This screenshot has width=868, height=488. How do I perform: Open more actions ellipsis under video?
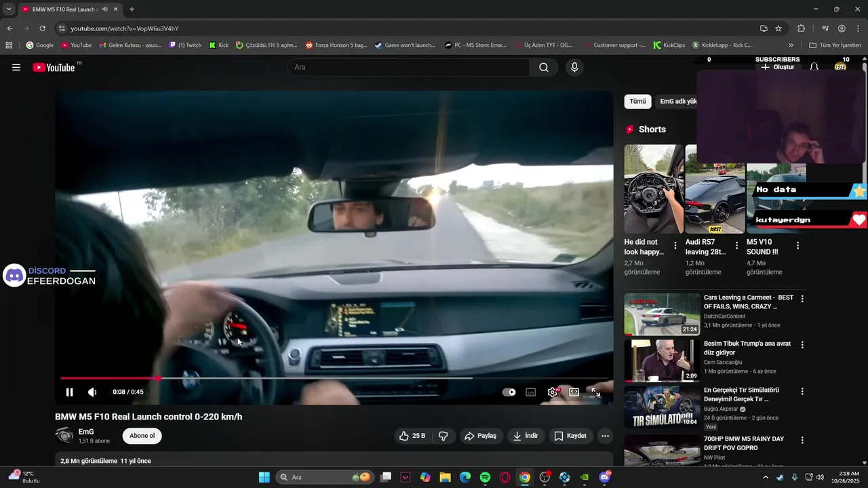[606, 436]
